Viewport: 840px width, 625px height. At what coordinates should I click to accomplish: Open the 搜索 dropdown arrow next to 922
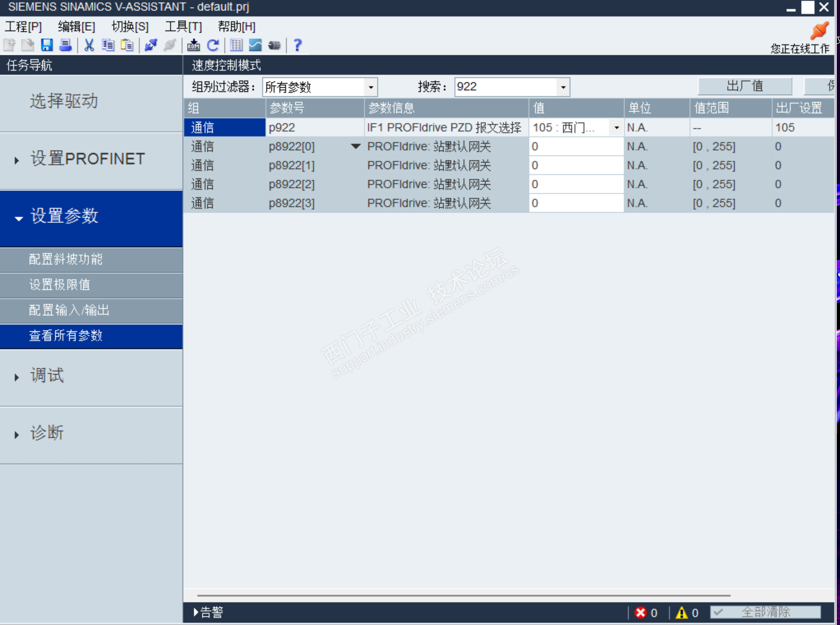click(x=563, y=87)
